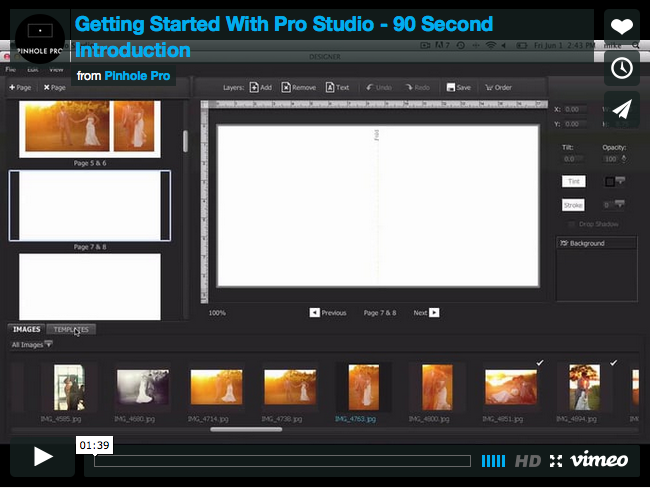This screenshot has width=650, height=488.
Task: Click the page canvas spread
Action: coord(378,206)
